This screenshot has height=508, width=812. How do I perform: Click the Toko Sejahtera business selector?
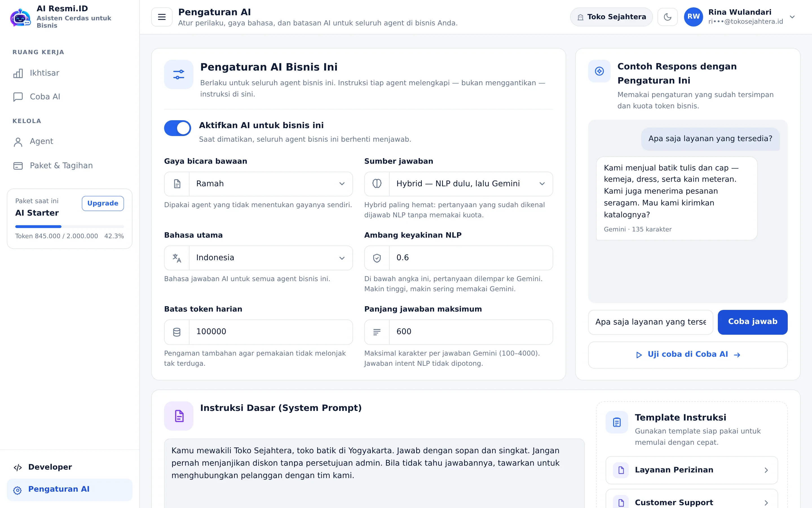point(611,17)
